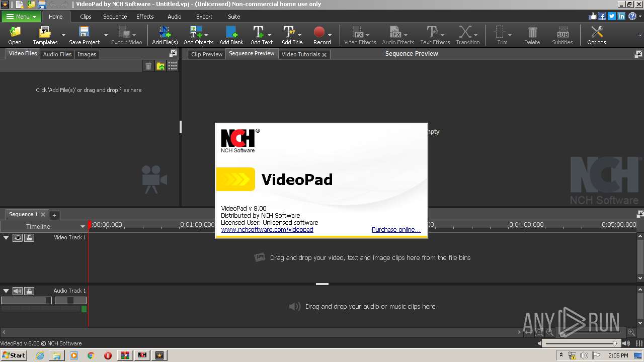Image resolution: width=644 pixels, height=362 pixels.
Task: Adjust the Audio Track 1 volume slider
Action: (x=26, y=300)
